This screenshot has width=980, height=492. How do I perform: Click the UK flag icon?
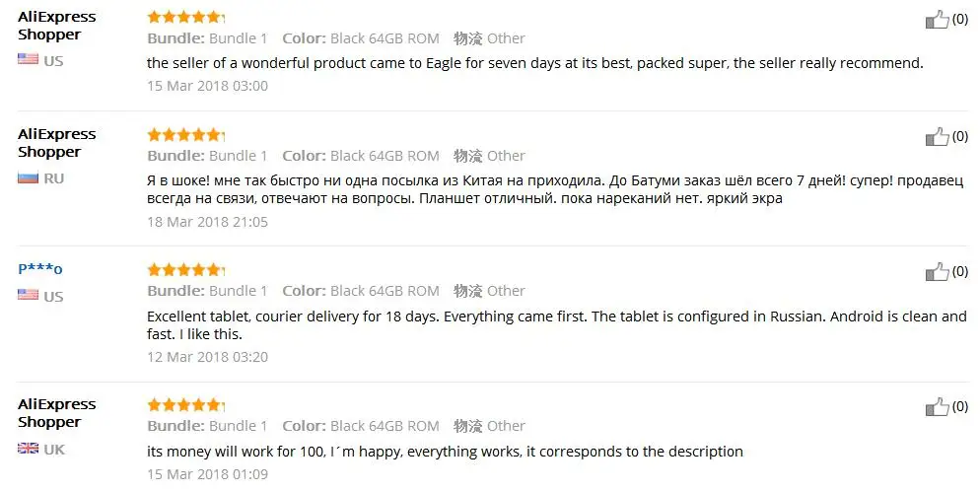tap(29, 449)
